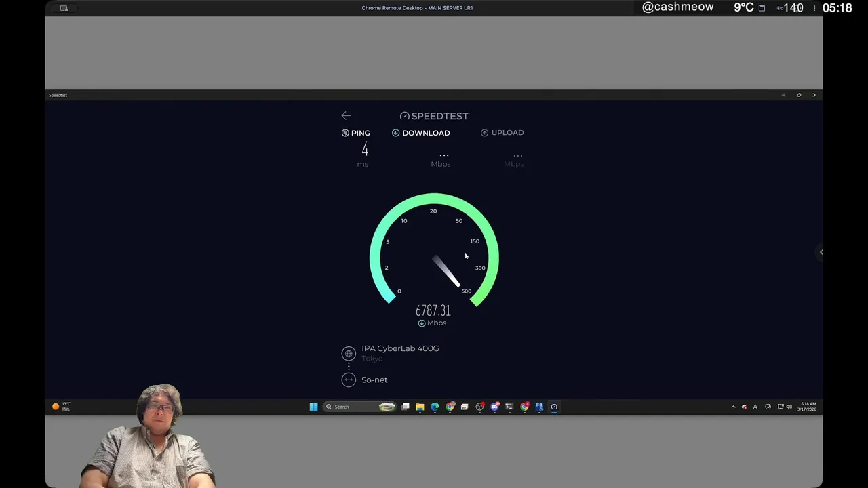Image resolution: width=868 pixels, height=488 pixels.
Task: Select the UPLOAD result label
Action: point(502,133)
